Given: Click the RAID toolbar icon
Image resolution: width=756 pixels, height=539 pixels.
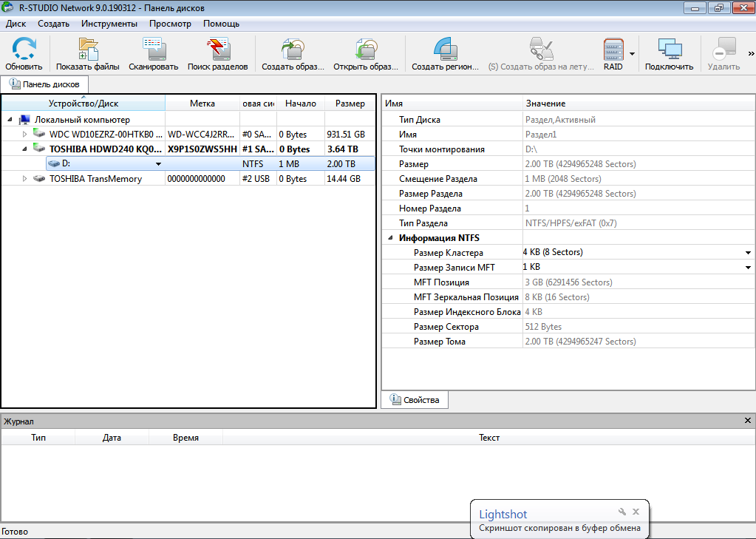Looking at the screenshot, I should (613, 50).
